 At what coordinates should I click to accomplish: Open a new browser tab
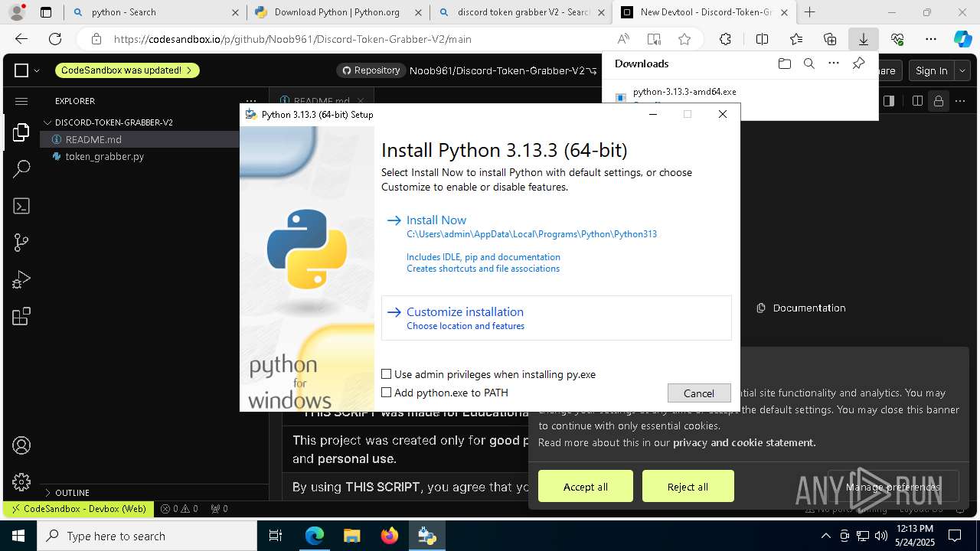(x=809, y=12)
